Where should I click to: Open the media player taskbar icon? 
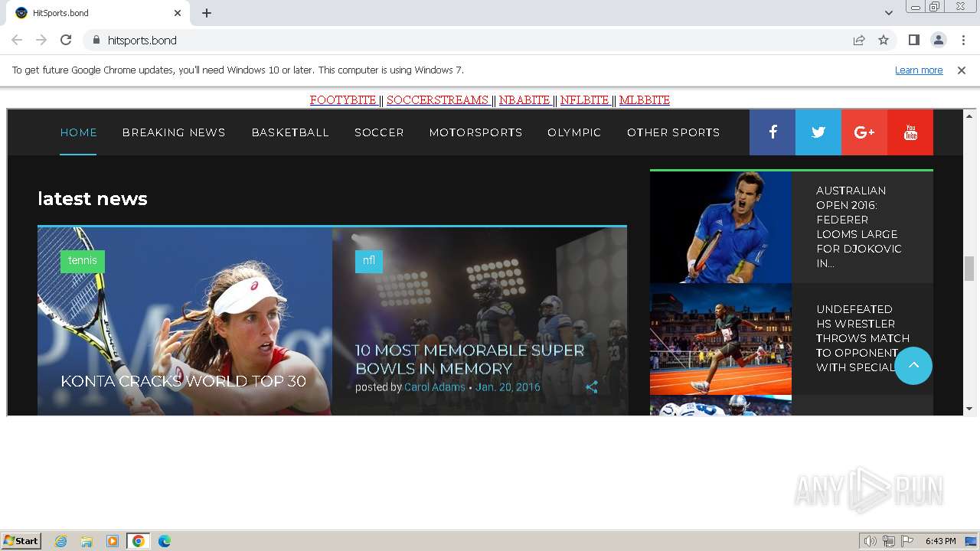coord(113,541)
